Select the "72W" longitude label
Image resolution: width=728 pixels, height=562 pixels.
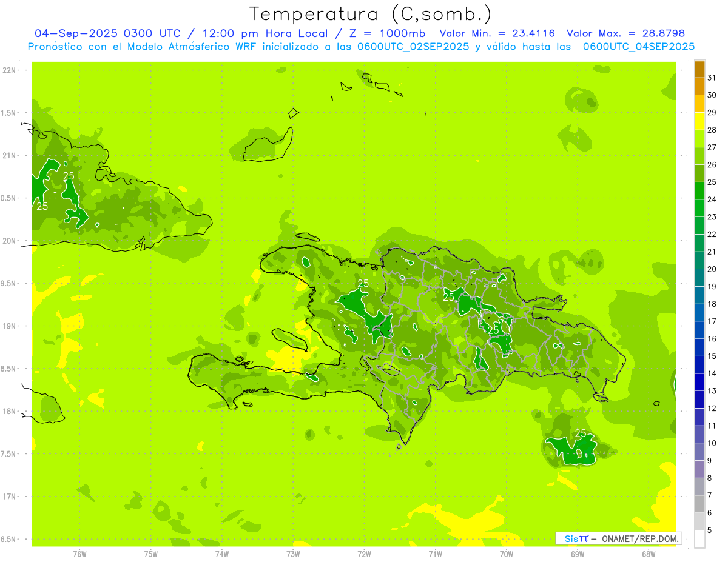click(364, 554)
